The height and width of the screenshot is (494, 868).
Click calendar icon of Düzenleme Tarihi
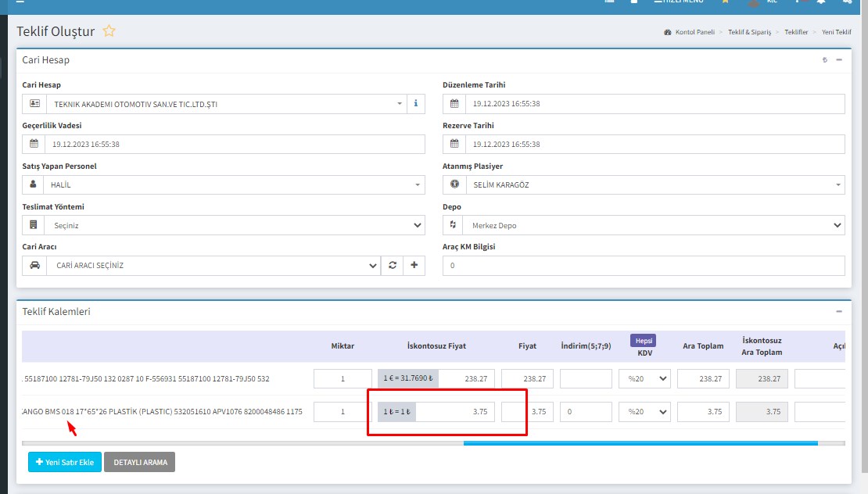point(454,104)
